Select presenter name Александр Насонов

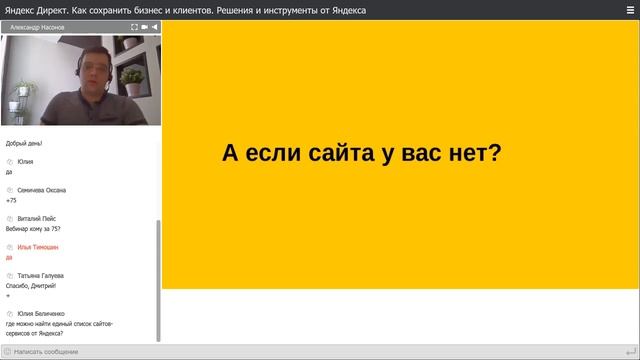[37, 27]
